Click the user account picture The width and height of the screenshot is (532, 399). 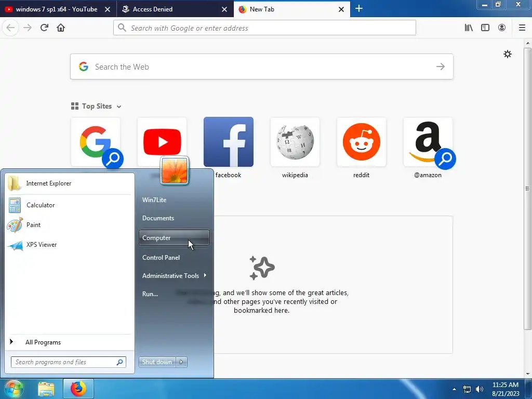(175, 170)
